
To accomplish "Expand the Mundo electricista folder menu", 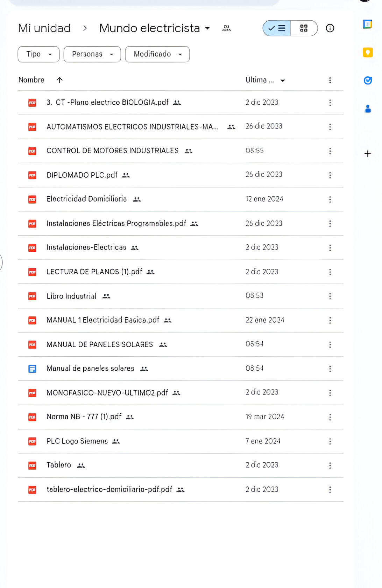I will tap(207, 28).
